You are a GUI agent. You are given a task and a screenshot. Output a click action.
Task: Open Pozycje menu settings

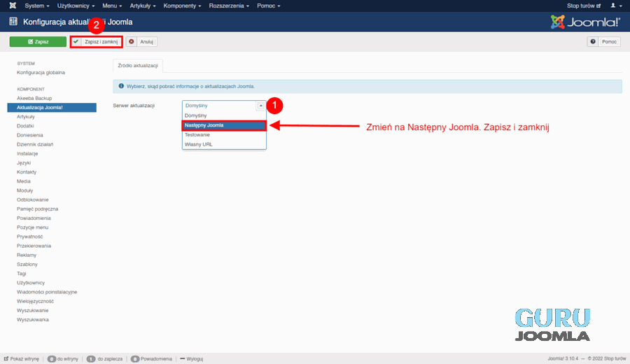tap(32, 227)
